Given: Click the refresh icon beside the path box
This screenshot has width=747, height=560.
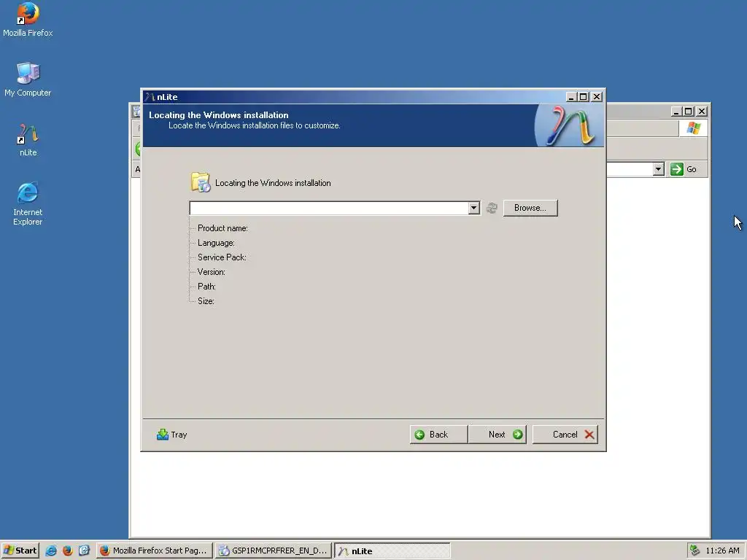Looking at the screenshot, I should (x=492, y=208).
